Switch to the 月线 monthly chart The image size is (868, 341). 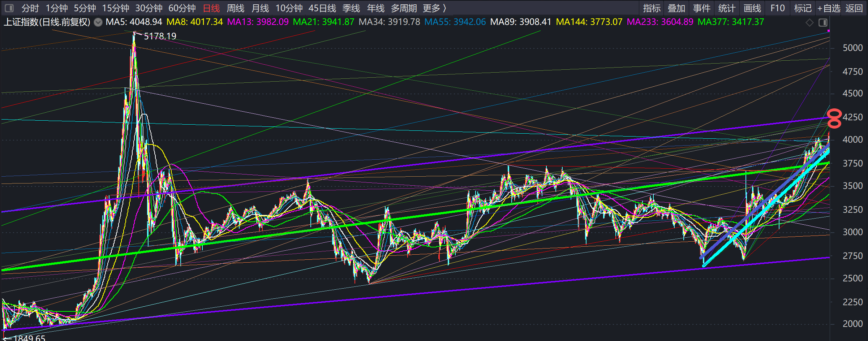coord(260,8)
